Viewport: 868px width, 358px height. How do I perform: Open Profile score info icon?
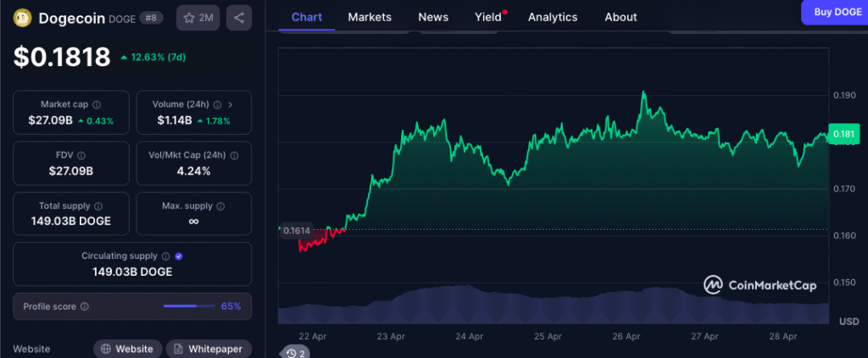click(x=85, y=306)
